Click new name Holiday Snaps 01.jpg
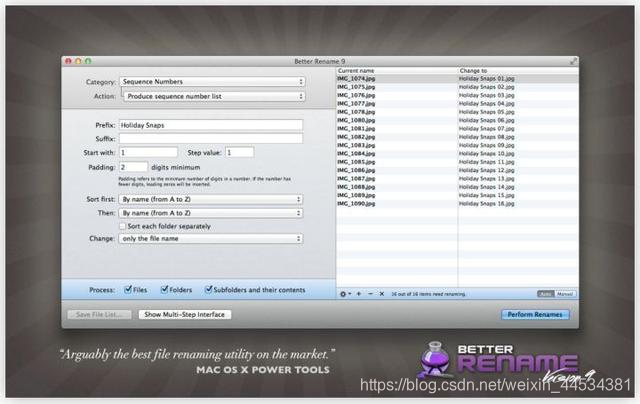 pyautogui.click(x=487, y=78)
